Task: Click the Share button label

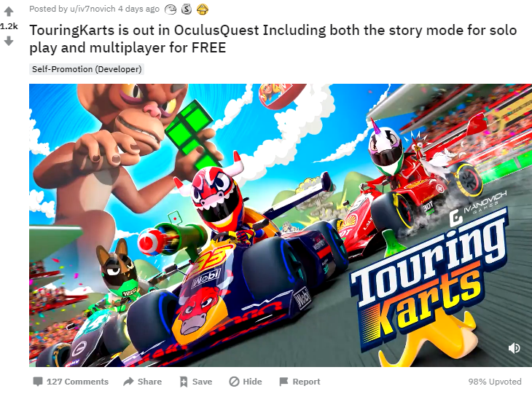Action: pos(149,382)
